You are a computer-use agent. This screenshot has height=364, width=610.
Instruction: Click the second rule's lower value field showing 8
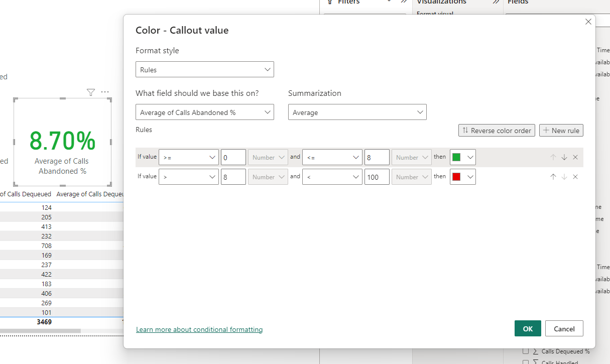click(233, 177)
